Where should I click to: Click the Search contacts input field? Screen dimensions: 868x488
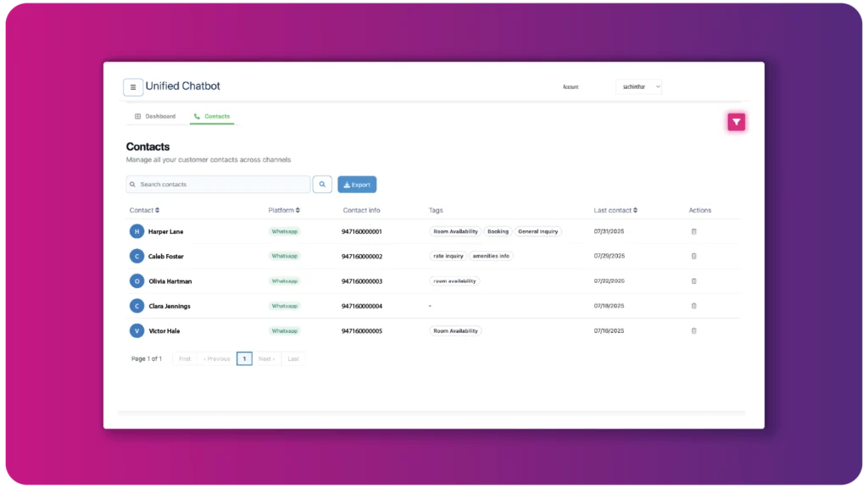click(219, 185)
